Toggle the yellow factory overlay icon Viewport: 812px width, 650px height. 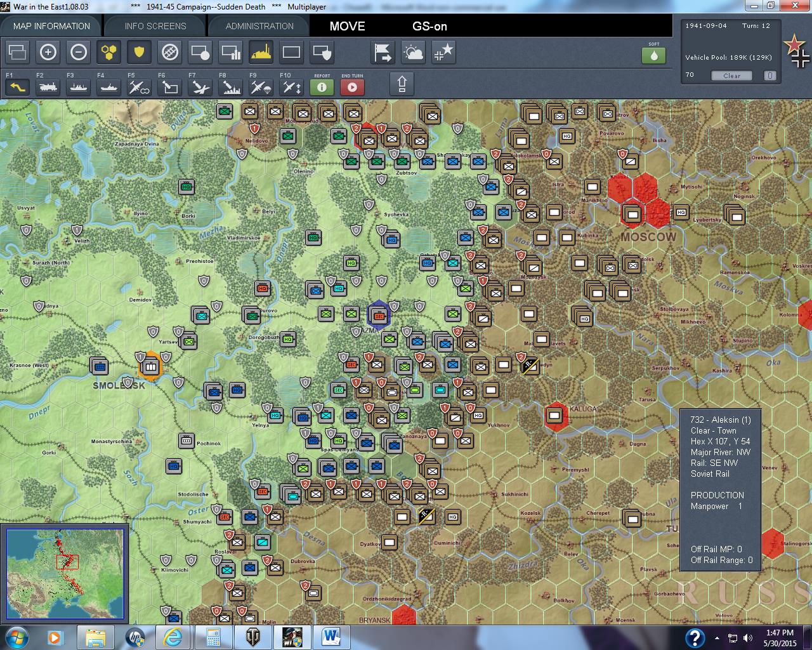pos(261,52)
